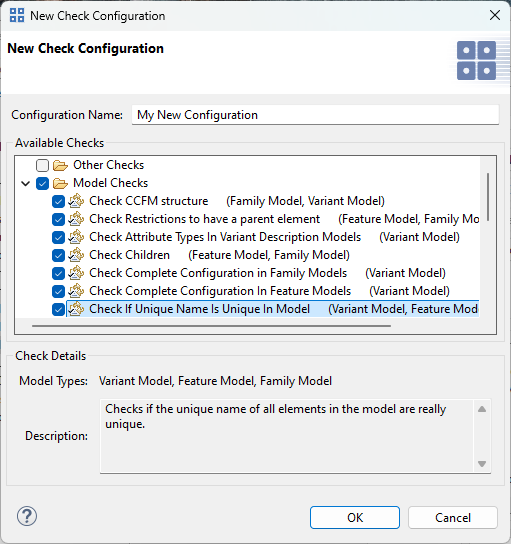
Task: Click the Available Checks horizontal scrollbar
Action: [211, 326]
